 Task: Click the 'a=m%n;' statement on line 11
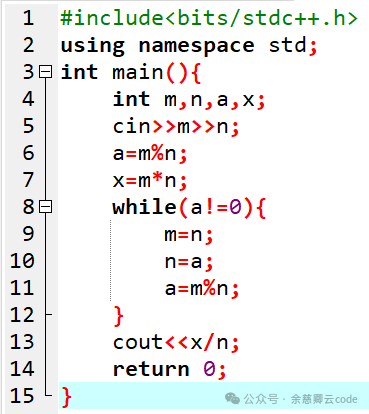[x=202, y=289]
